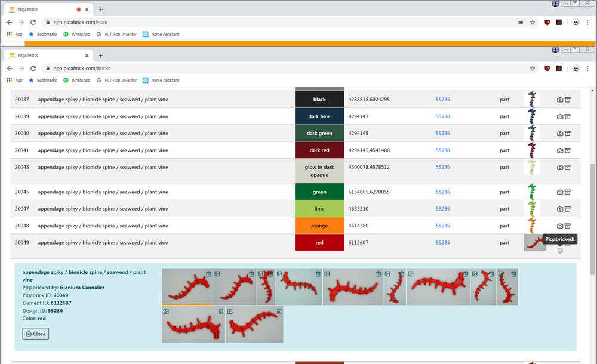Set the last second-row photo as the main image
The image size is (597, 364).
click(230, 311)
